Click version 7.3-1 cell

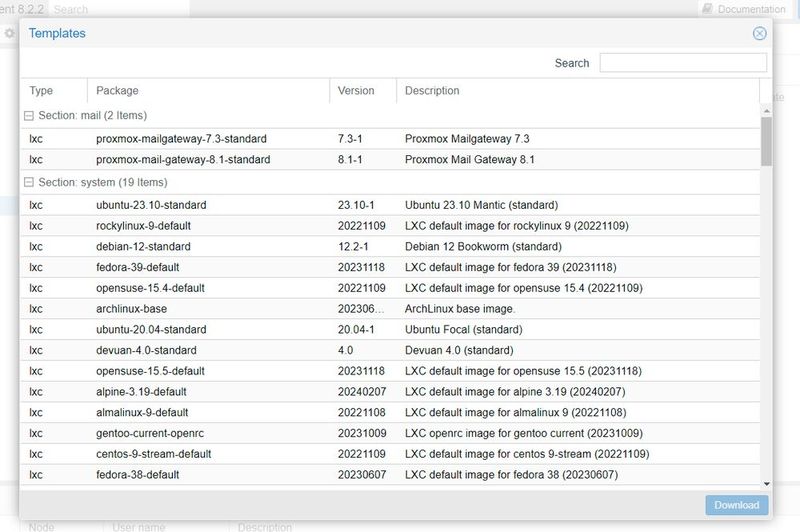click(349, 139)
